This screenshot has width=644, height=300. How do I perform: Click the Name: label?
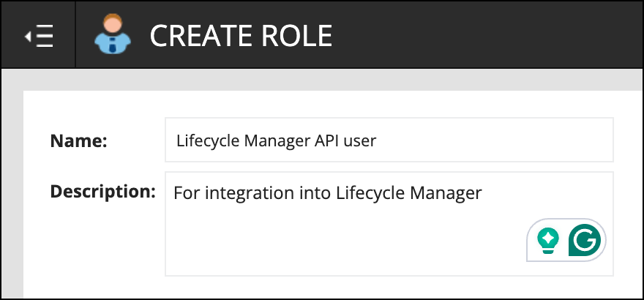coord(78,140)
